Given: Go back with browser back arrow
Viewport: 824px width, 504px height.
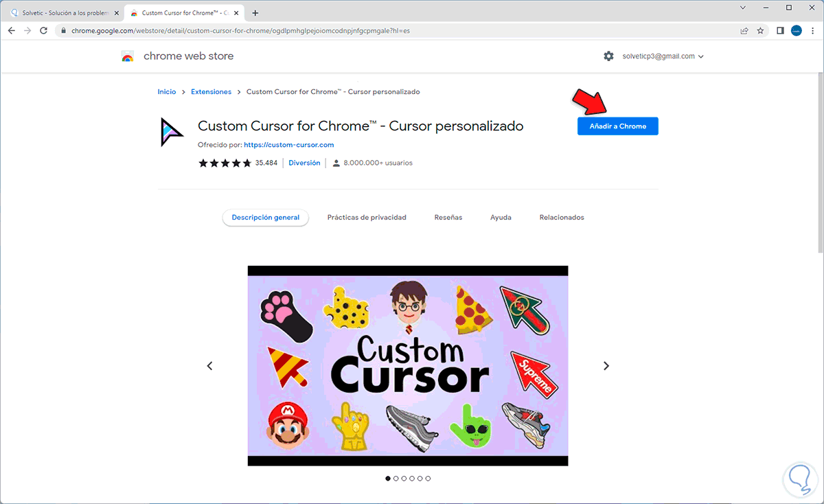Looking at the screenshot, I should point(12,31).
